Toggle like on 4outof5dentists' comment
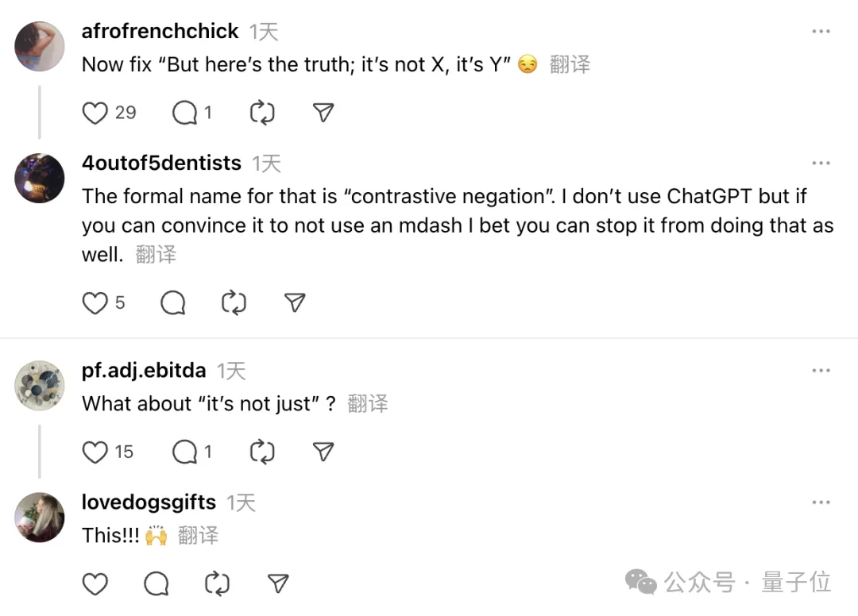 tap(95, 302)
